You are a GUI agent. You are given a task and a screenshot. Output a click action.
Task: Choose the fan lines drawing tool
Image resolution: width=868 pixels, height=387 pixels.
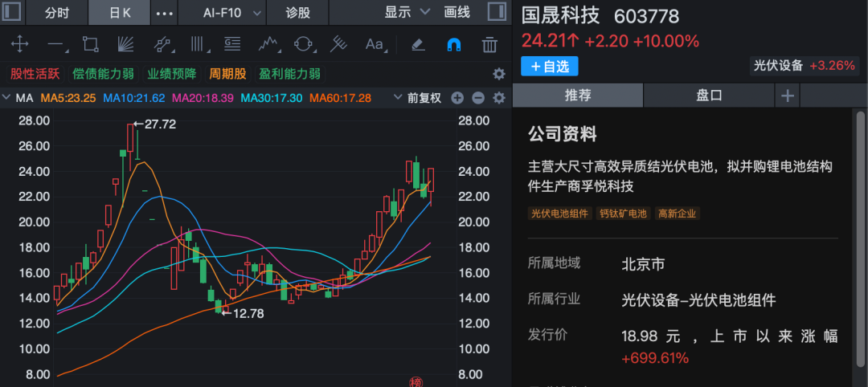tap(125, 45)
